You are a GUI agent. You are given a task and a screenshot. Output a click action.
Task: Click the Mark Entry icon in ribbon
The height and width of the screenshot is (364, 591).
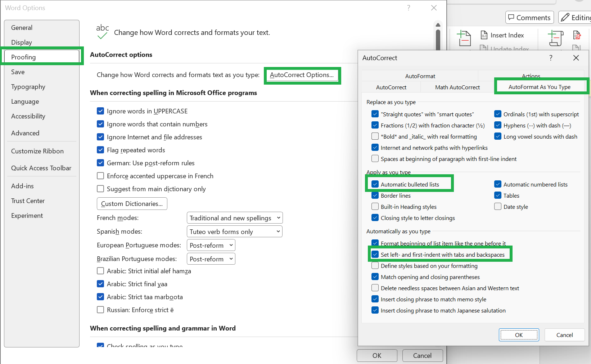[464, 38]
